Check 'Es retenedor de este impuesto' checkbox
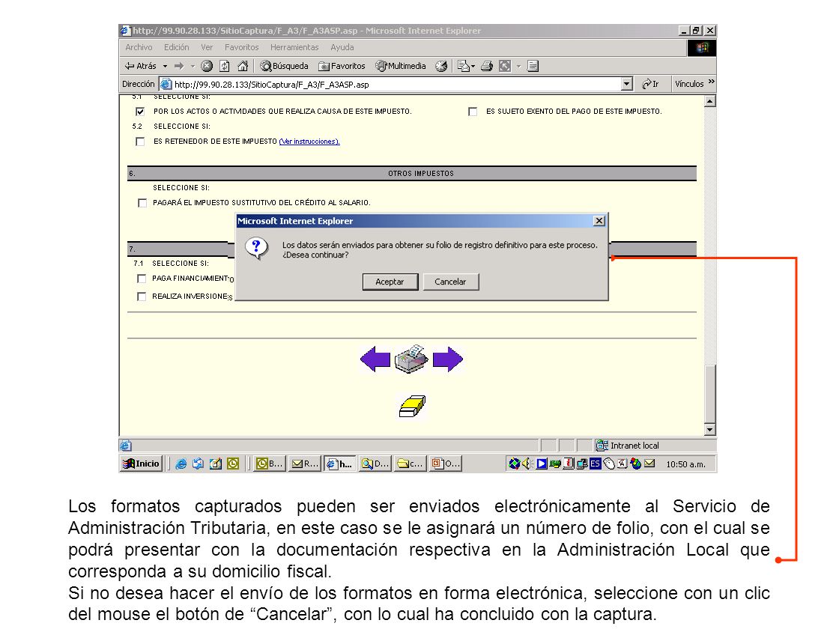Viewport: 836px width, 644px height. coord(140,142)
